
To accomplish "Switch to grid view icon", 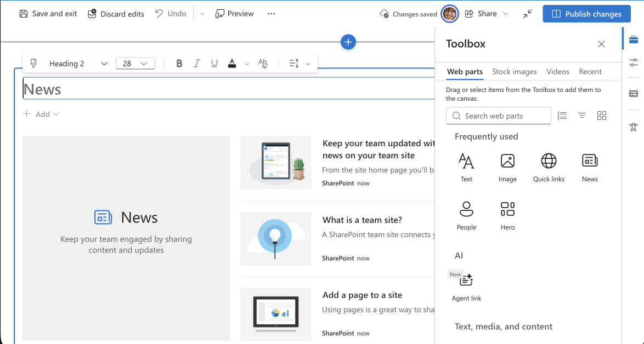I will 602,116.
